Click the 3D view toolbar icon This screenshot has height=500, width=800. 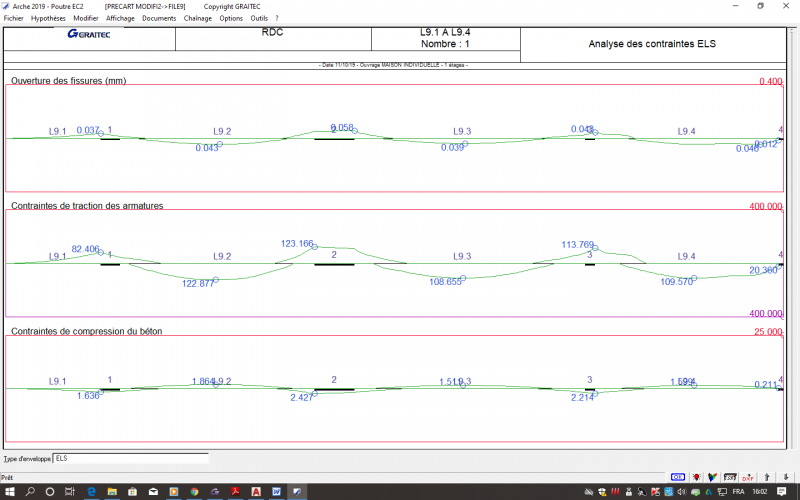coord(730,477)
